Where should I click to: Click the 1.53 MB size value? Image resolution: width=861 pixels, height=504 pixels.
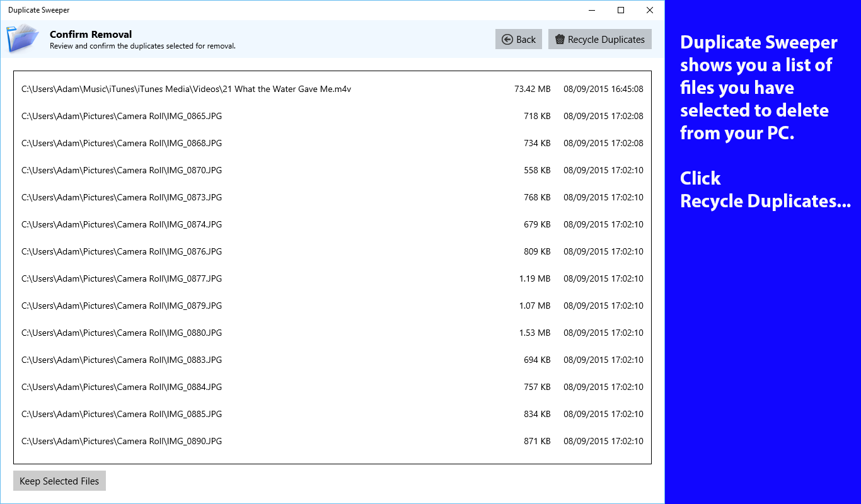pyautogui.click(x=535, y=333)
